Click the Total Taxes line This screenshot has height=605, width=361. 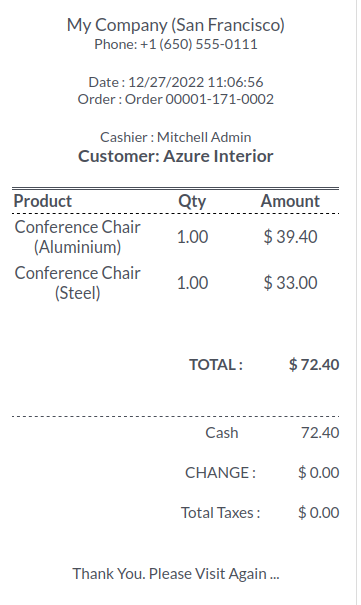click(260, 513)
